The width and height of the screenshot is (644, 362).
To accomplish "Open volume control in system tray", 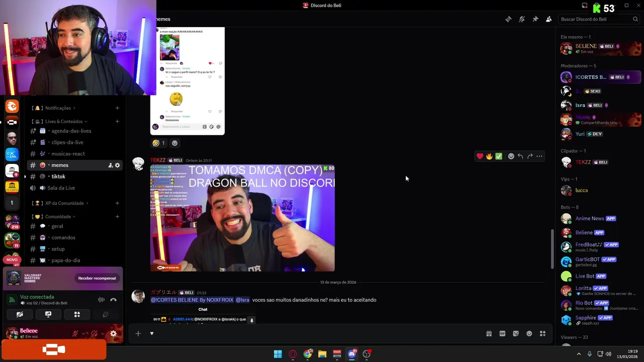I will pyautogui.click(x=608, y=354).
